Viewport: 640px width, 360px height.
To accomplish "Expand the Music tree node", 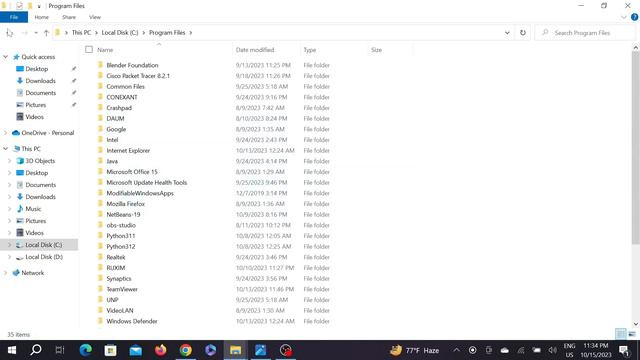I will click(9, 209).
